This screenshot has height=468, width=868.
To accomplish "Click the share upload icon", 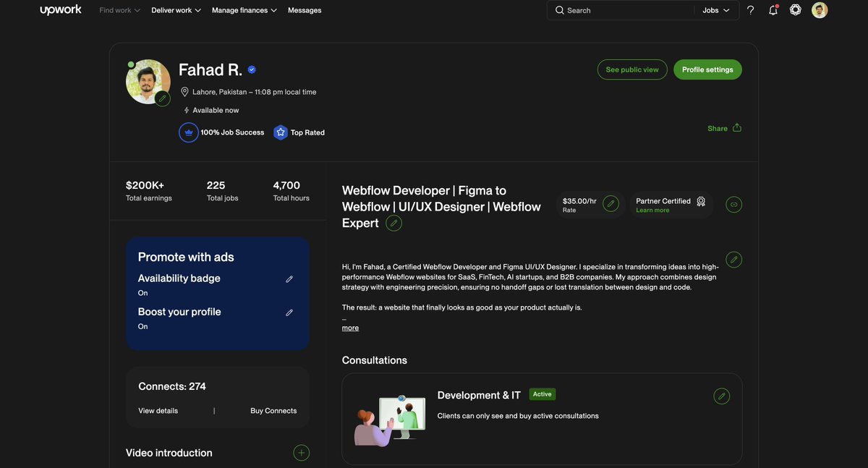I will click(x=737, y=128).
